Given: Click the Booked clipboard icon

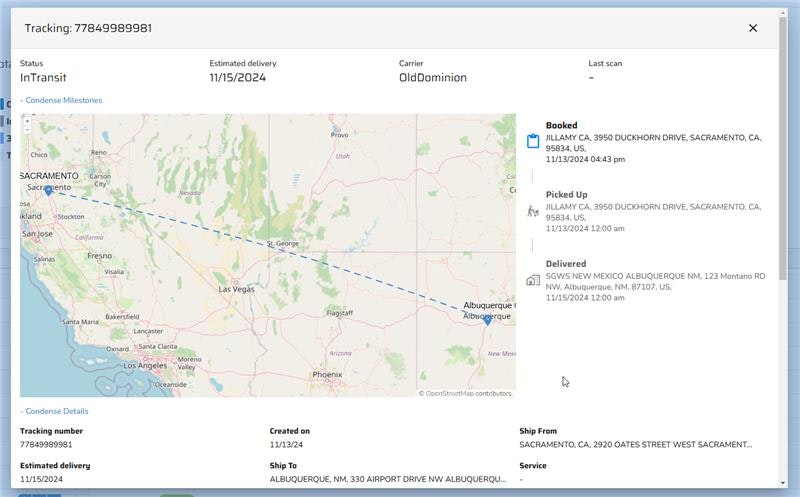Looking at the screenshot, I should click(533, 141).
